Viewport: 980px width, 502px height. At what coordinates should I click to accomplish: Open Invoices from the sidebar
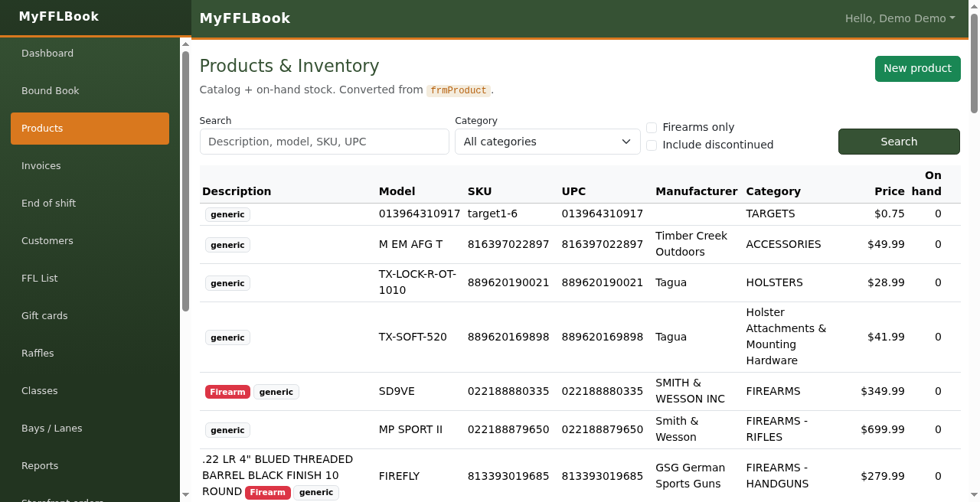pyautogui.click(x=90, y=166)
